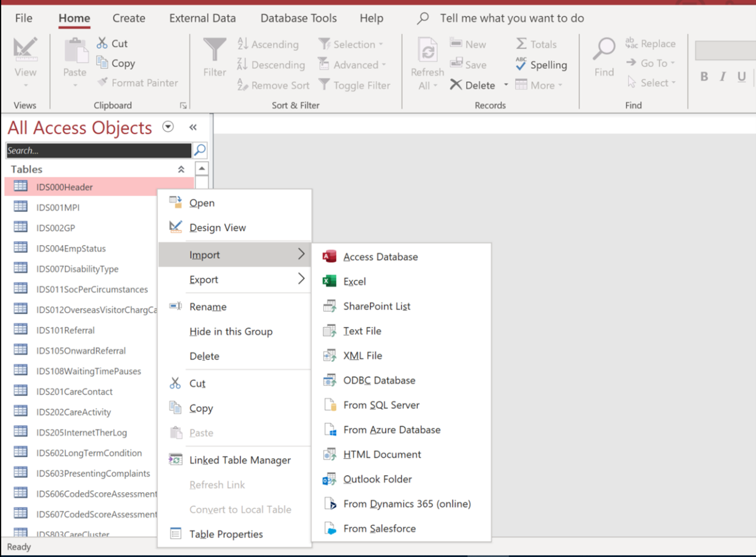Screen dimensions: 756x557
Task: Click the ribbon Copy button
Action: tap(116, 63)
